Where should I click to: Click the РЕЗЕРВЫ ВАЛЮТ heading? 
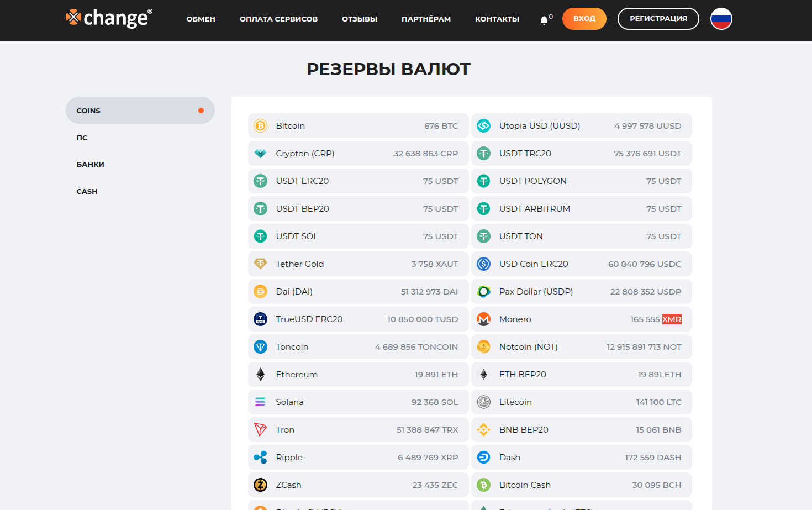click(x=389, y=69)
